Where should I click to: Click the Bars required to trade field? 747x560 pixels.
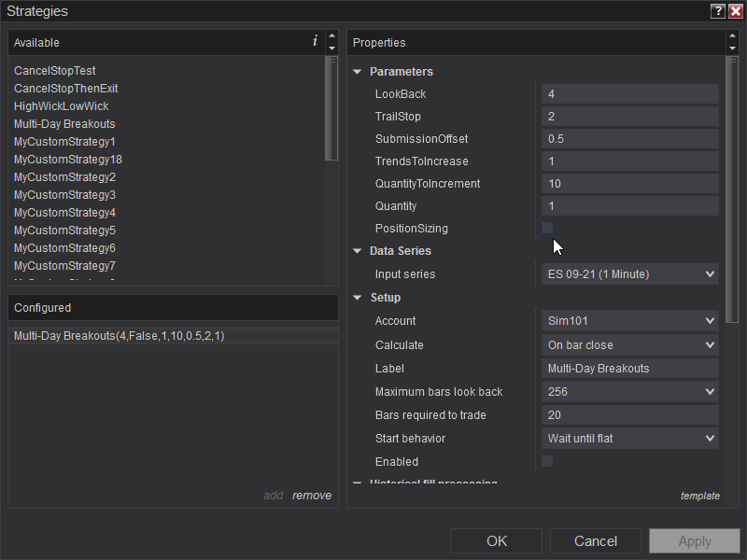(629, 415)
